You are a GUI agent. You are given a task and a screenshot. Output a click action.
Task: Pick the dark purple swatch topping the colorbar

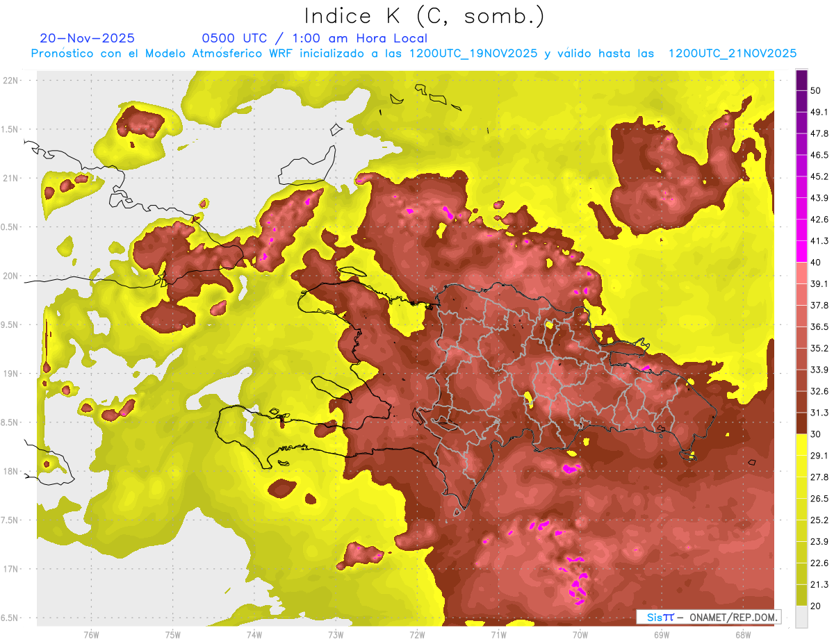(x=801, y=80)
